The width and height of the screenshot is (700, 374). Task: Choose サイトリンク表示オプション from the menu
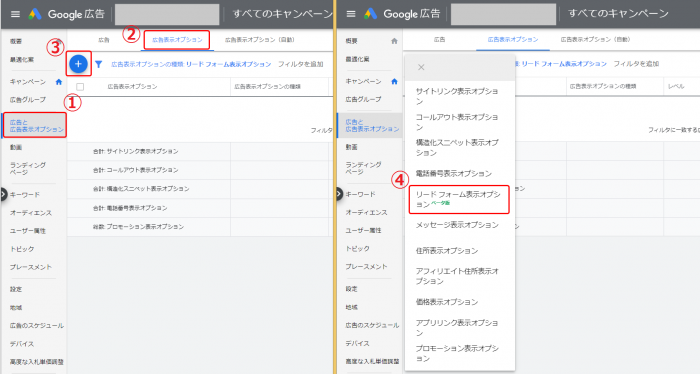457,96
